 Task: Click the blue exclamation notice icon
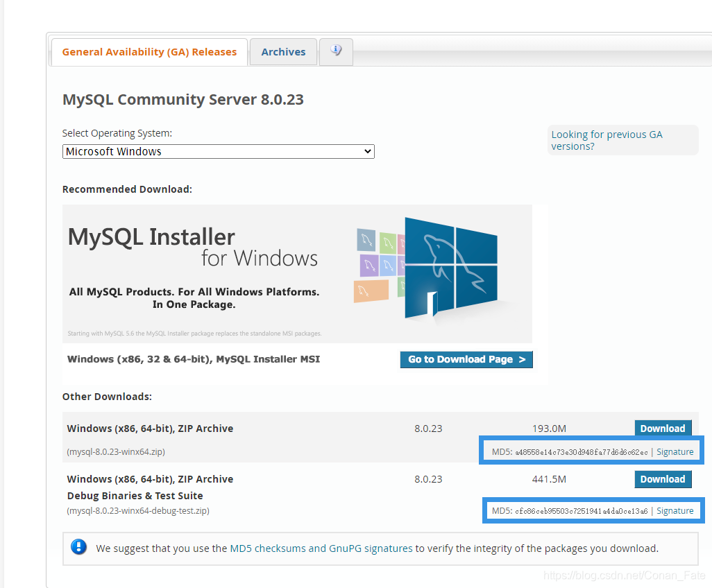78,547
